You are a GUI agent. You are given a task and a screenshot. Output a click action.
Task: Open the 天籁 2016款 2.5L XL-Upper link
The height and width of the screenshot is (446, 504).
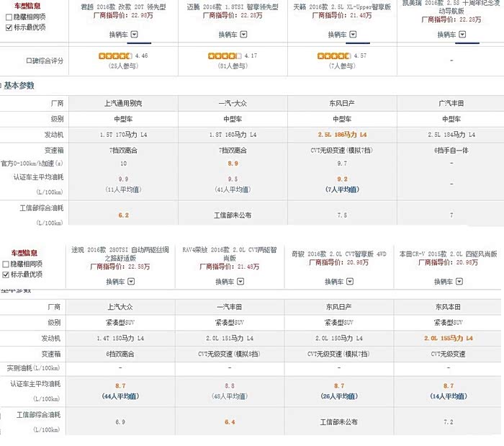tap(342, 7)
